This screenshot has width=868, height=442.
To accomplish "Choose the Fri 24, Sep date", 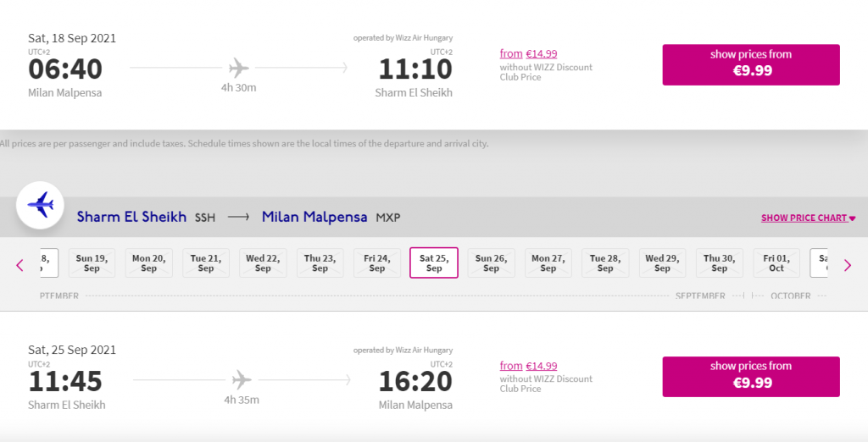I will click(377, 263).
